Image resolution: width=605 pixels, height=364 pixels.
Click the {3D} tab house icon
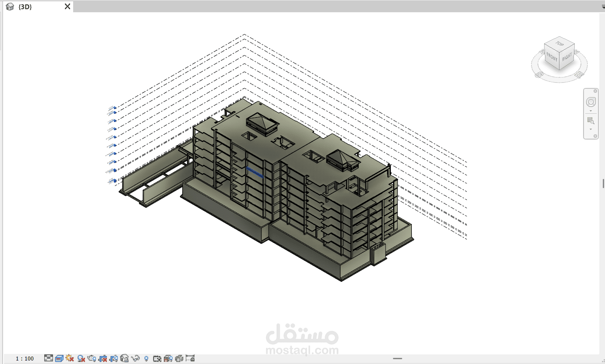pyautogui.click(x=10, y=7)
